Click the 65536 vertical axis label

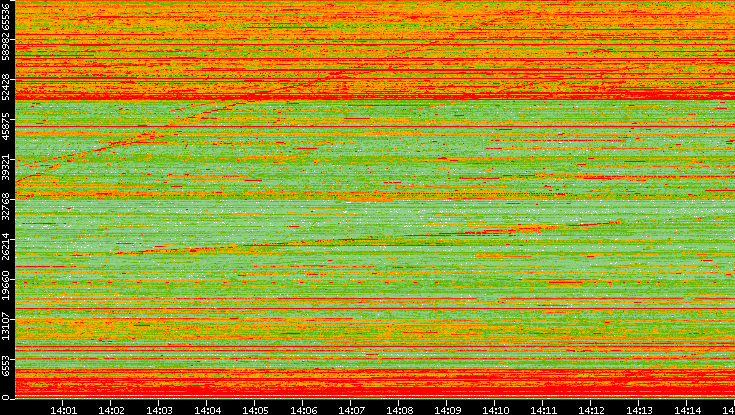point(5,16)
